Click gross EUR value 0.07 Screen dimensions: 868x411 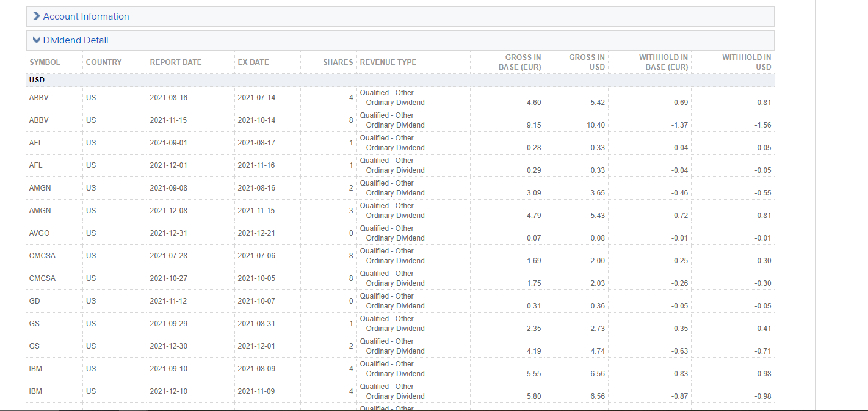coord(534,238)
